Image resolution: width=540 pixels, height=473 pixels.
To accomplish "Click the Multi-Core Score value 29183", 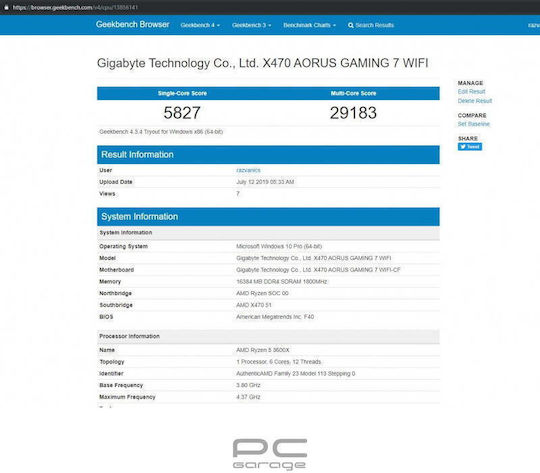I will (353, 113).
